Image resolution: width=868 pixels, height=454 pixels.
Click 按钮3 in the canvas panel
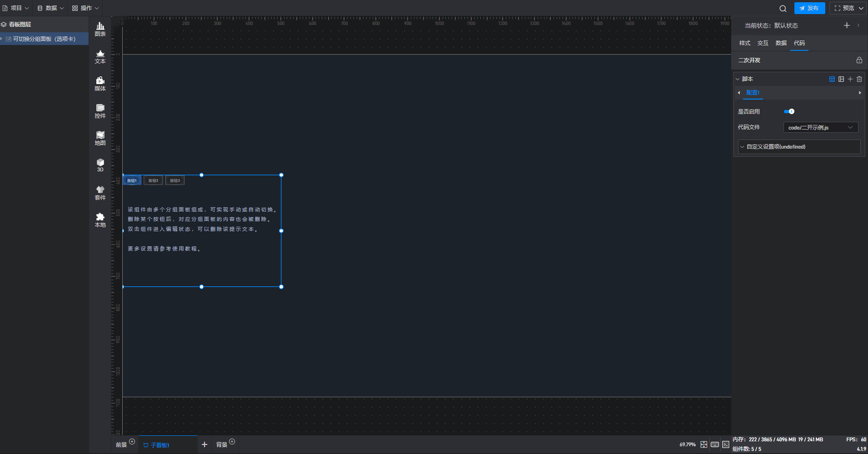click(x=175, y=180)
